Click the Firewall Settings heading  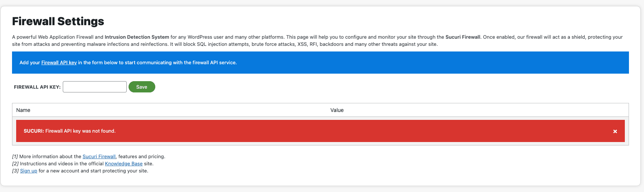tap(58, 21)
